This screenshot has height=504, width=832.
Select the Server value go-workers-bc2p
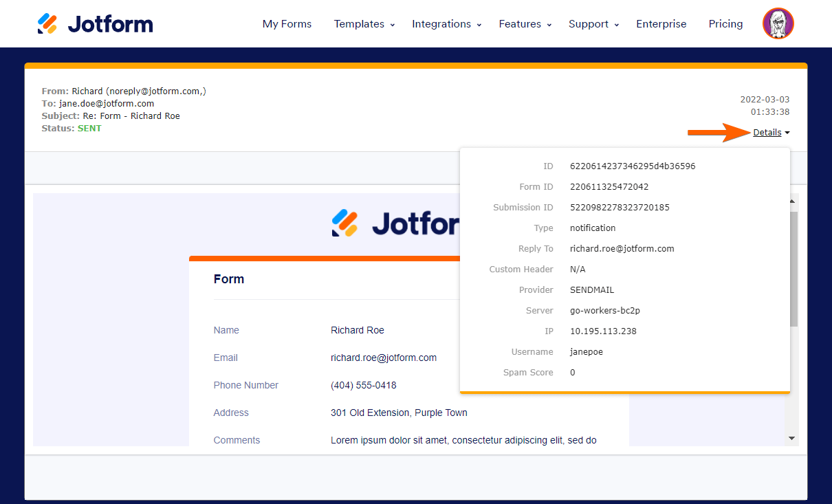605,311
